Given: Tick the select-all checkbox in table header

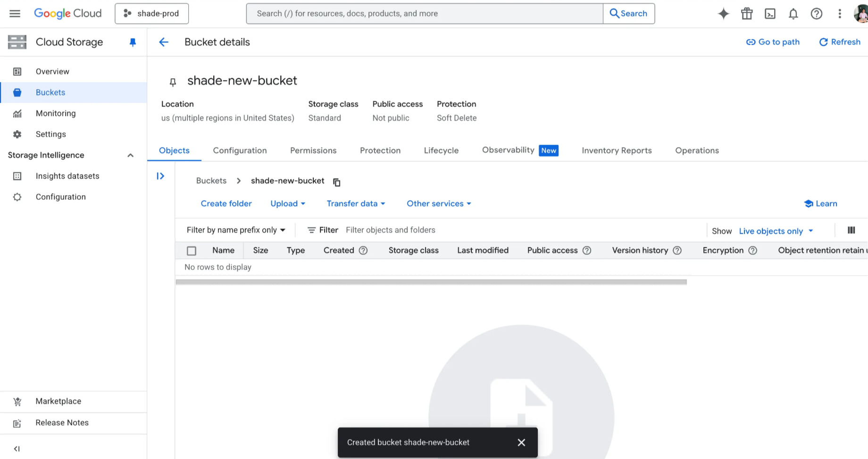Looking at the screenshot, I should [192, 251].
